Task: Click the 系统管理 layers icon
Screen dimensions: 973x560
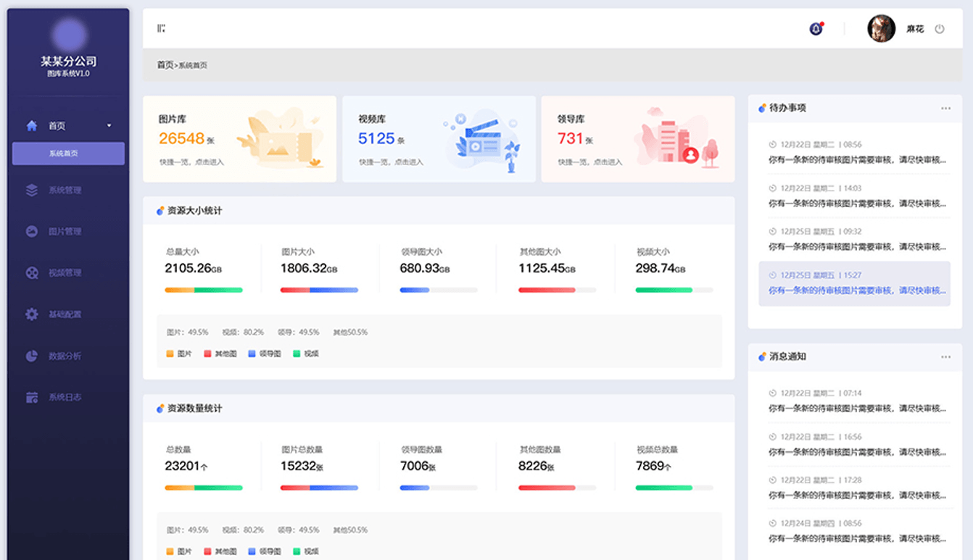Action: point(32,191)
